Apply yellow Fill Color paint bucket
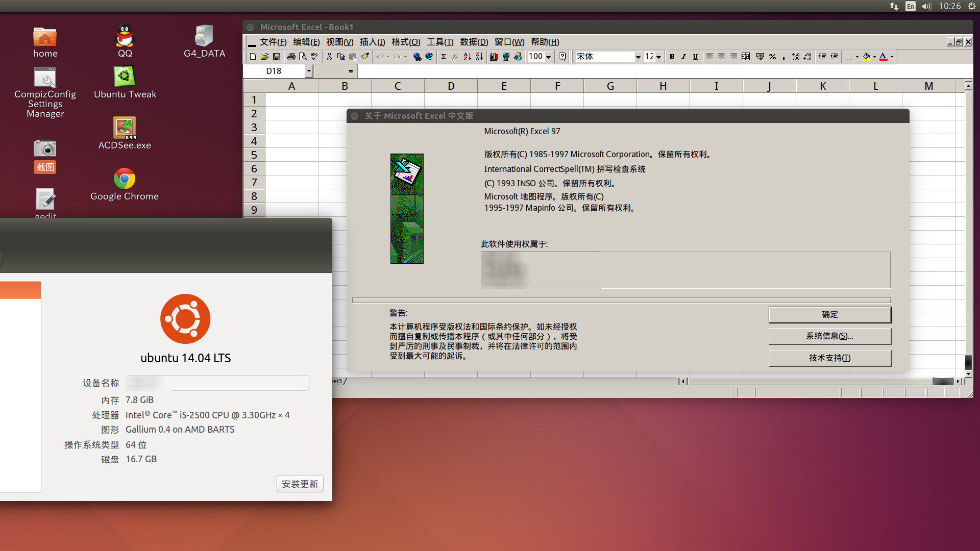Image resolution: width=980 pixels, height=551 pixels. pos(866,57)
